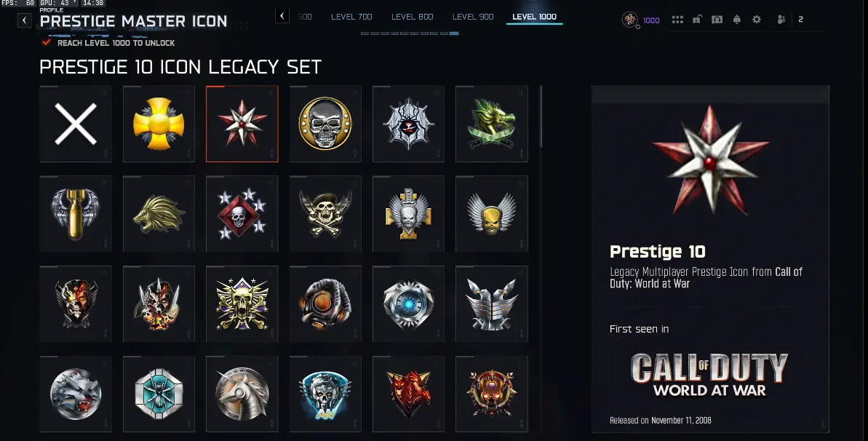Select the snarling wolf medallion icon
The height and width of the screenshot is (441, 868).
[75, 394]
